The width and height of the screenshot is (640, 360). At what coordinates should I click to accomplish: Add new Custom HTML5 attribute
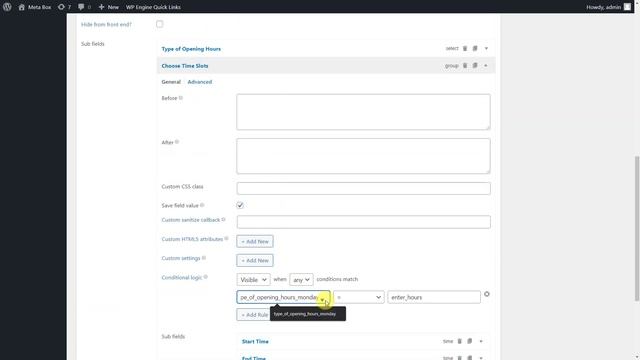pyautogui.click(x=255, y=241)
